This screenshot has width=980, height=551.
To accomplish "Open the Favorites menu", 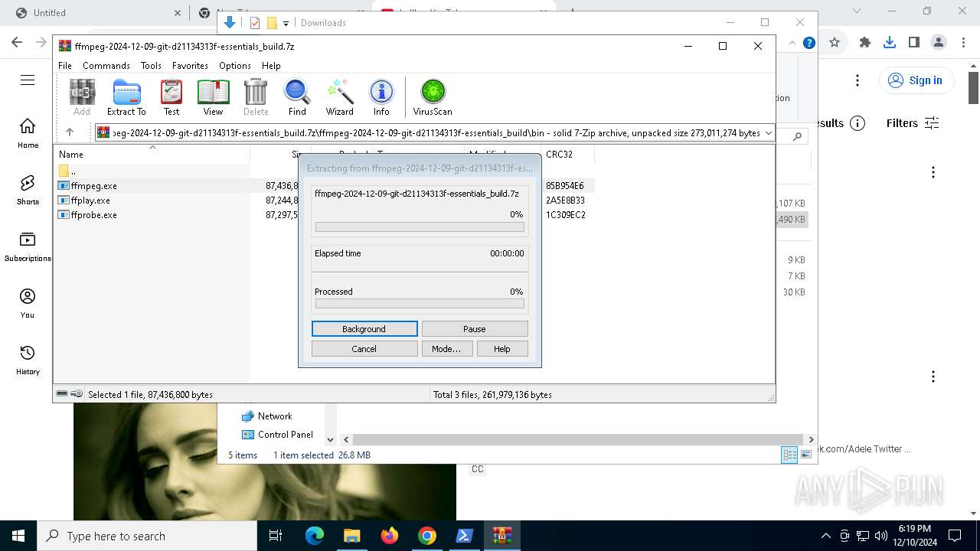I will tap(190, 66).
